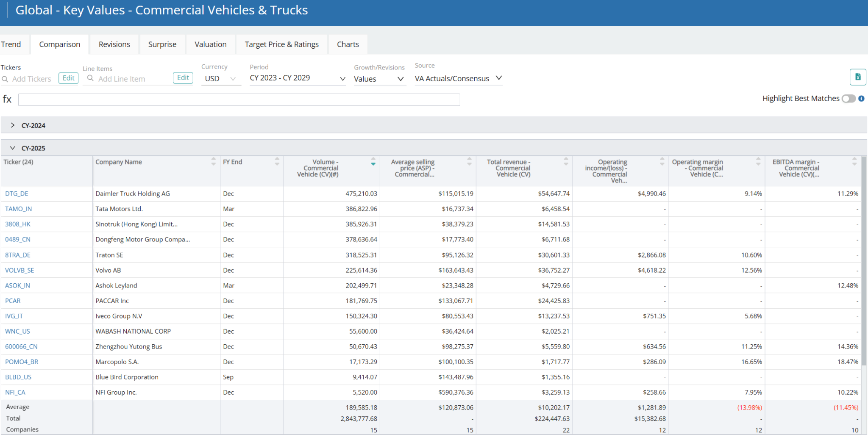The height and width of the screenshot is (437, 868).
Task: Open the Source VA Actuals/Consensus dropdown
Action: click(458, 78)
